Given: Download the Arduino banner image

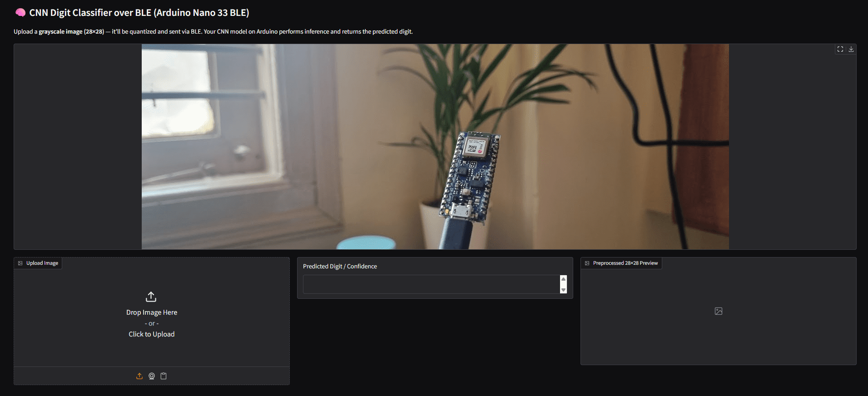Looking at the screenshot, I should pyautogui.click(x=851, y=49).
